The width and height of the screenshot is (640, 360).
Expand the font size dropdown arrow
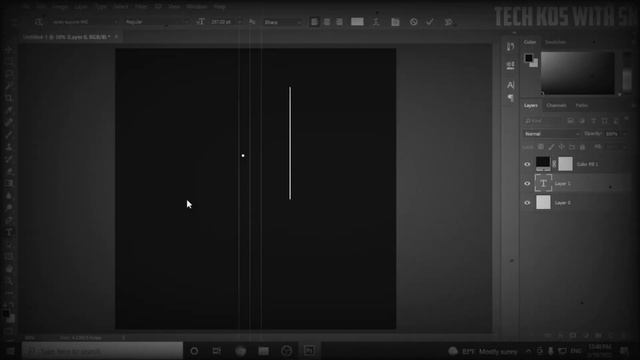[240, 22]
